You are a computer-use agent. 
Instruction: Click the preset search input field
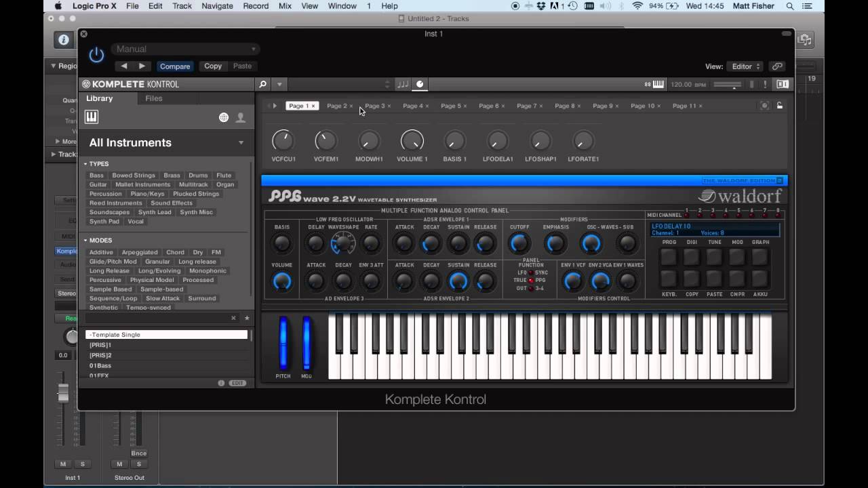pos(156,318)
